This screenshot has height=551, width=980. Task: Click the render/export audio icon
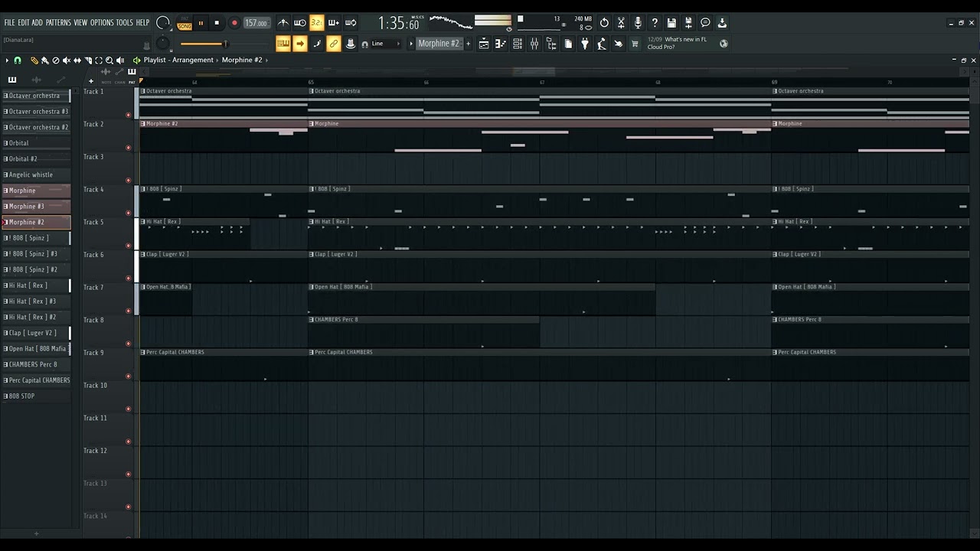click(x=688, y=23)
